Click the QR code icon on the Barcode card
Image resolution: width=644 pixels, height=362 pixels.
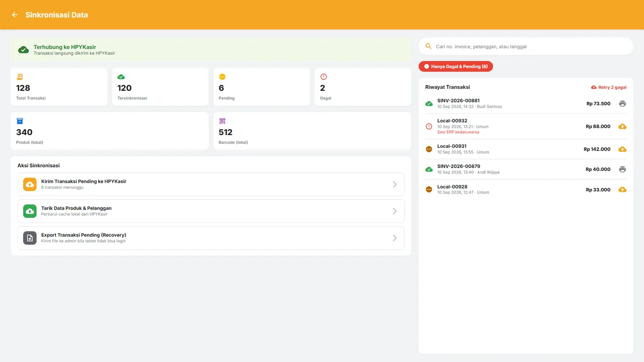pyautogui.click(x=222, y=121)
